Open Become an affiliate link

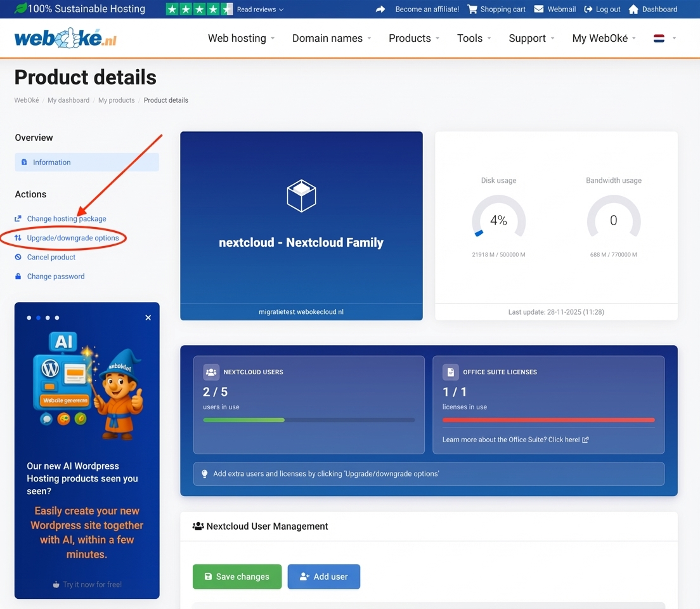(427, 9)
